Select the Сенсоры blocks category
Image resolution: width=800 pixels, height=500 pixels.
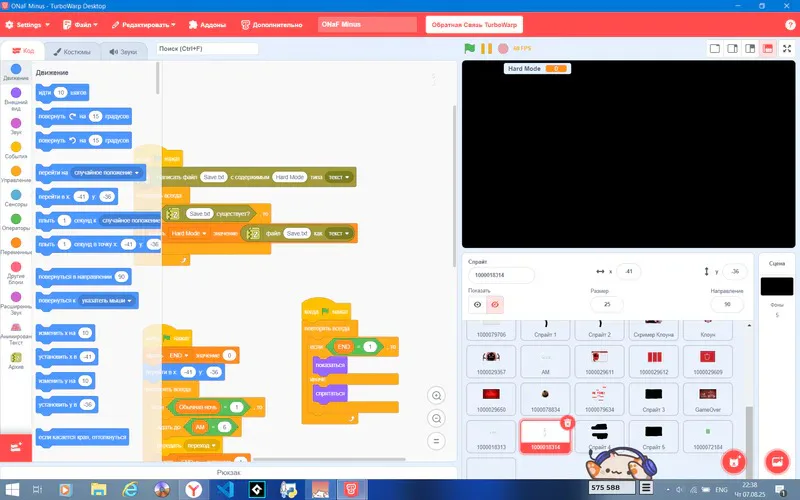point(16,198)
